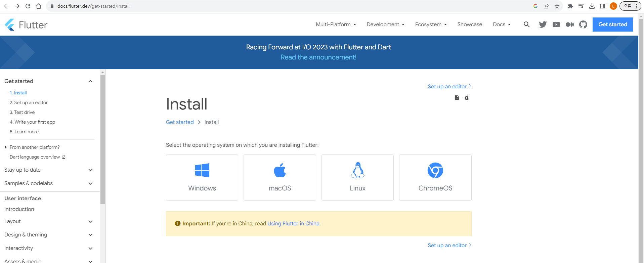Open browser extensions puzzle icon

(x=570, y=6)
